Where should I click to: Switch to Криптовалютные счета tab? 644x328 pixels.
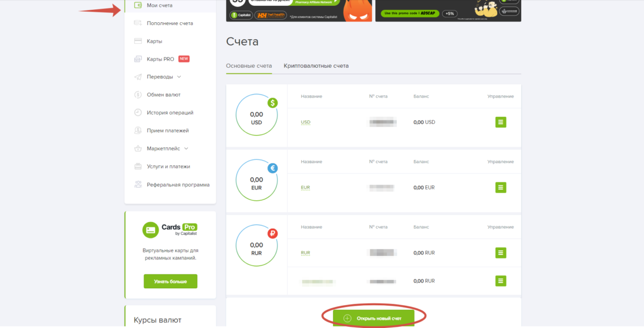pyautogui.click(x=316, y=65)
